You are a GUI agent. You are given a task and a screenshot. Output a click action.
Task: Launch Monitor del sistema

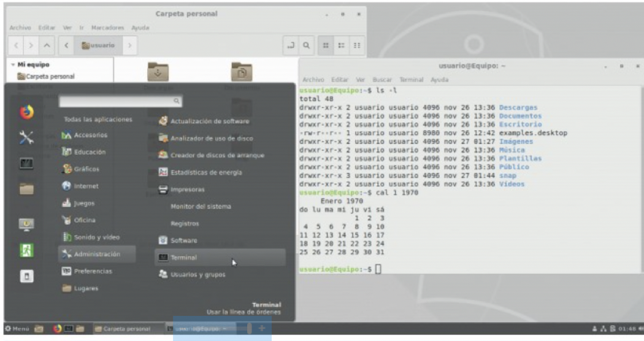201,207
